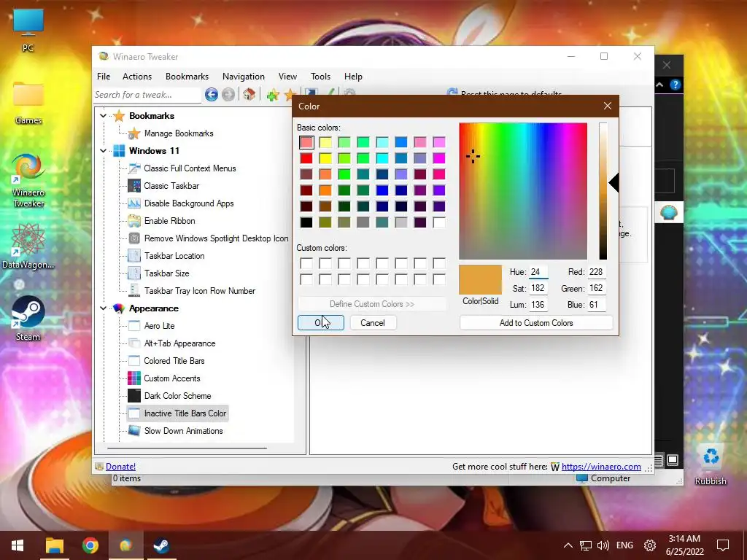Image resolution: width=747 pixels, height=560 pixels.
Task: Click the volume speaker tray icon
Action: 603,545
